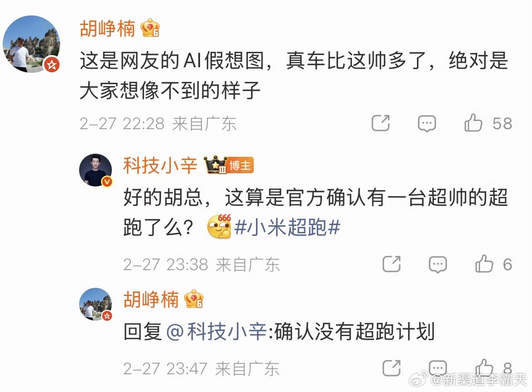532x392 pixels.
Task: View 科技小辛's avatar photo
Action: [x=95, y=170]
